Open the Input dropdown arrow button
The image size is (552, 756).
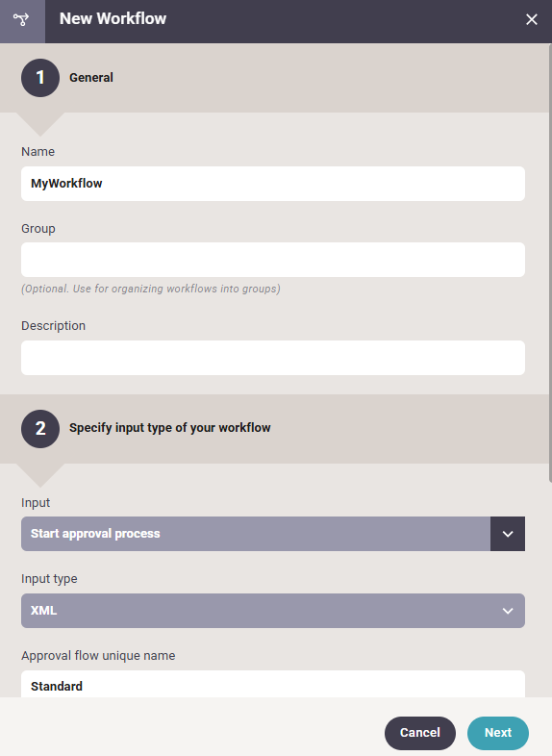(x=508, y=534)
